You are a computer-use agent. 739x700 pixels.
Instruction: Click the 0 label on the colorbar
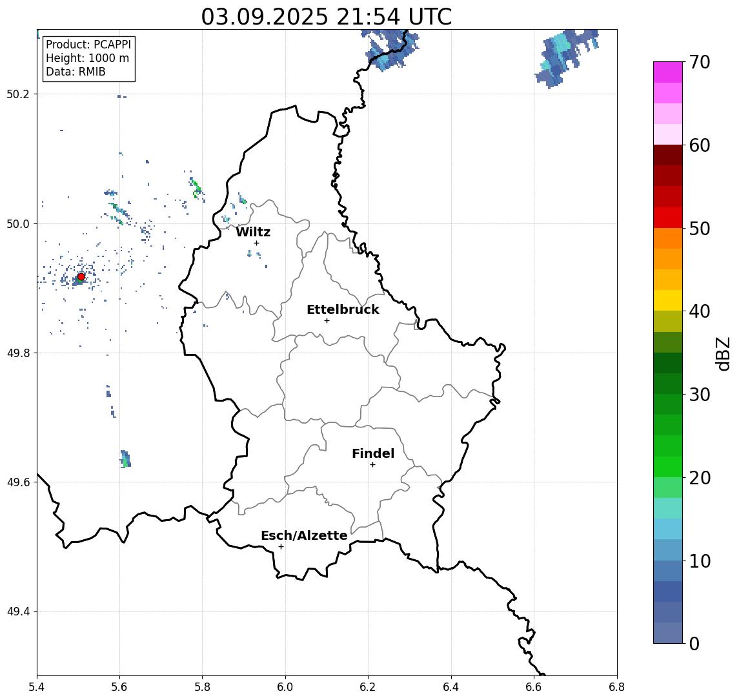694,643
